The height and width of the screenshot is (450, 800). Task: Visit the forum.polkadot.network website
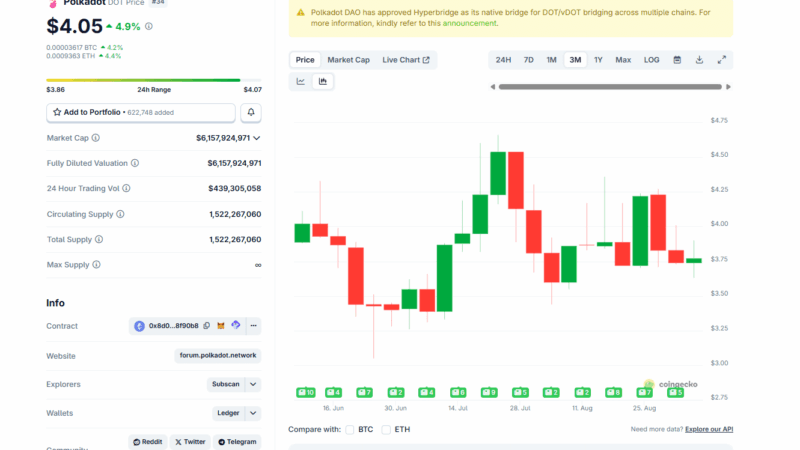pos(218,355)
